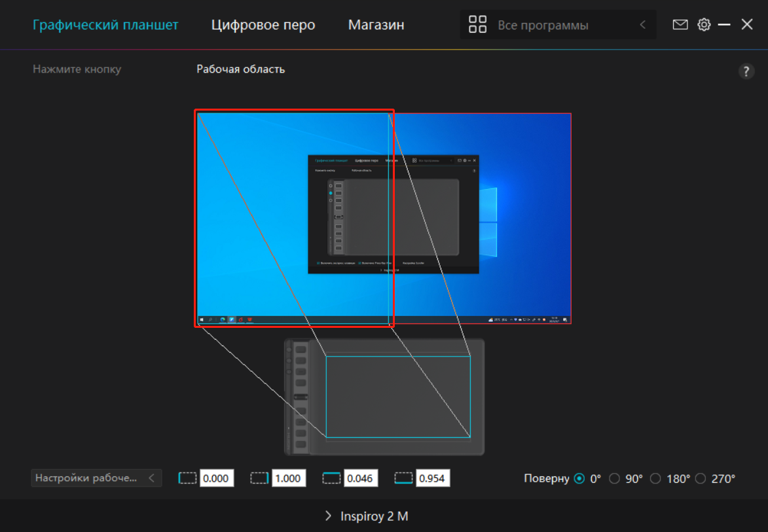Expand the Inspiroy 2 M device selector
This screenshot has width=768, height=532.
(367, 516)
